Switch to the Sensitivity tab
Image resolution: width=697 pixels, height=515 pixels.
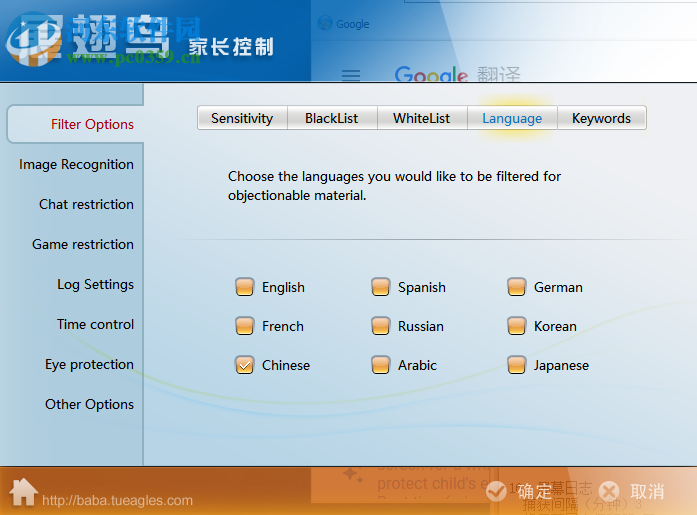(x=242, y=118)
